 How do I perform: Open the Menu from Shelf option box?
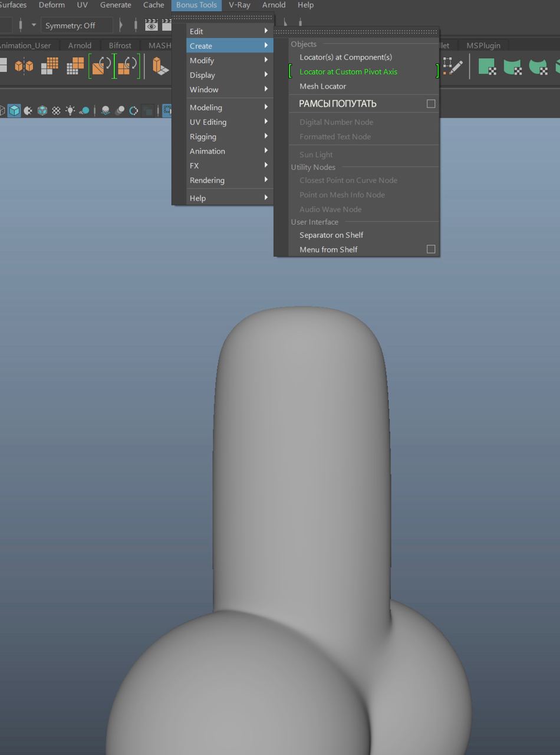431,250
